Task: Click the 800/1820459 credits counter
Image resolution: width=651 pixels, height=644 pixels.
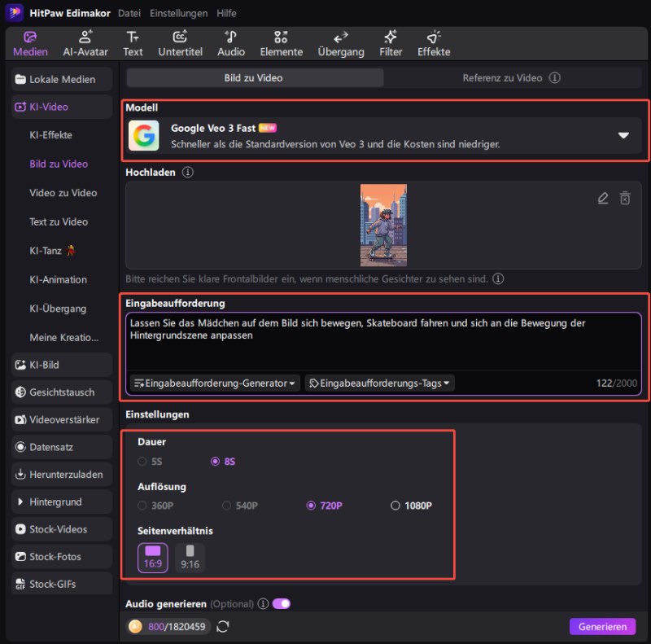Action: click(x=177, y=627)
